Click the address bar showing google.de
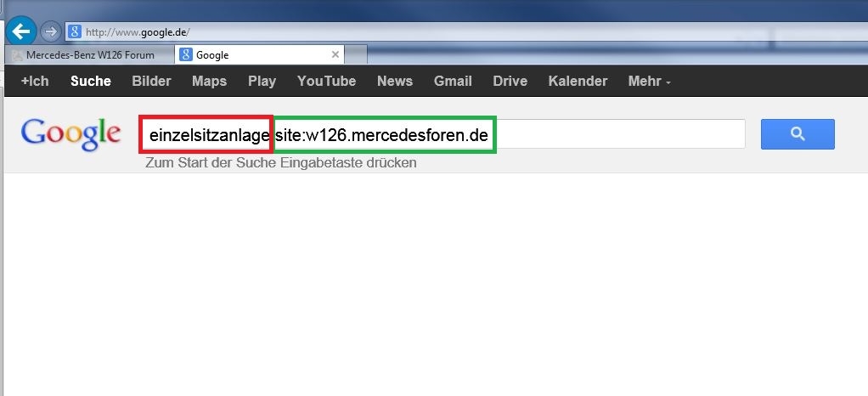 tap(465, 32)
